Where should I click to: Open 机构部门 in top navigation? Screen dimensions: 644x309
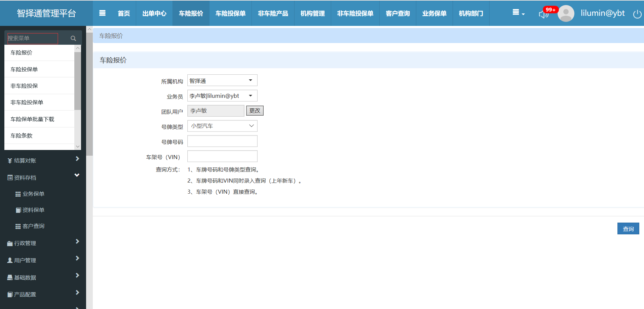(x=471, y=13)
